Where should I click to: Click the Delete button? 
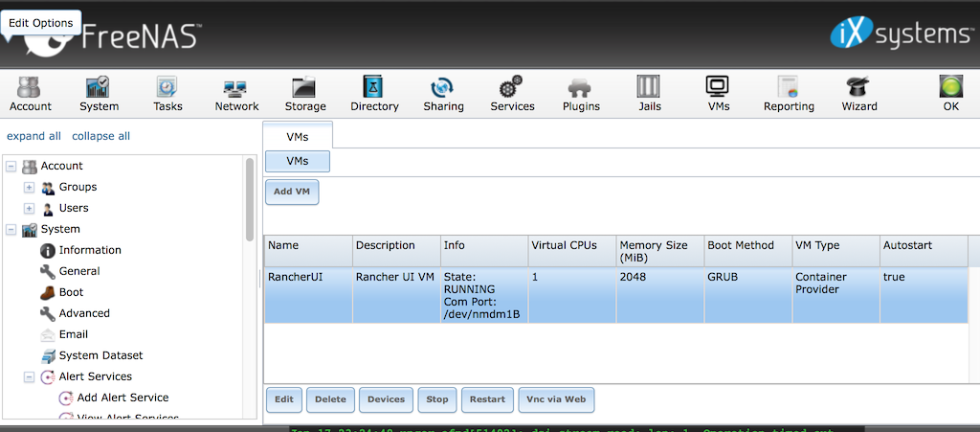pyautogui.click(x=330, y=399)
